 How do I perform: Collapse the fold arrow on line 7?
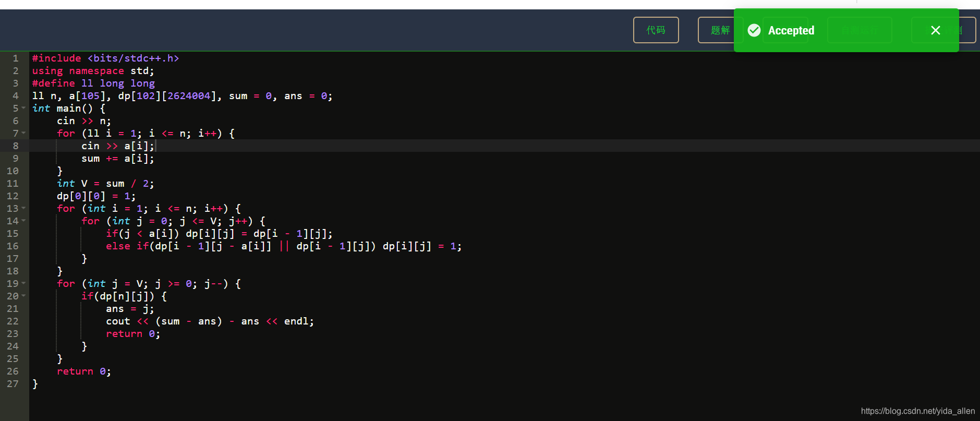pyautogui.click(x=23, y=133)
